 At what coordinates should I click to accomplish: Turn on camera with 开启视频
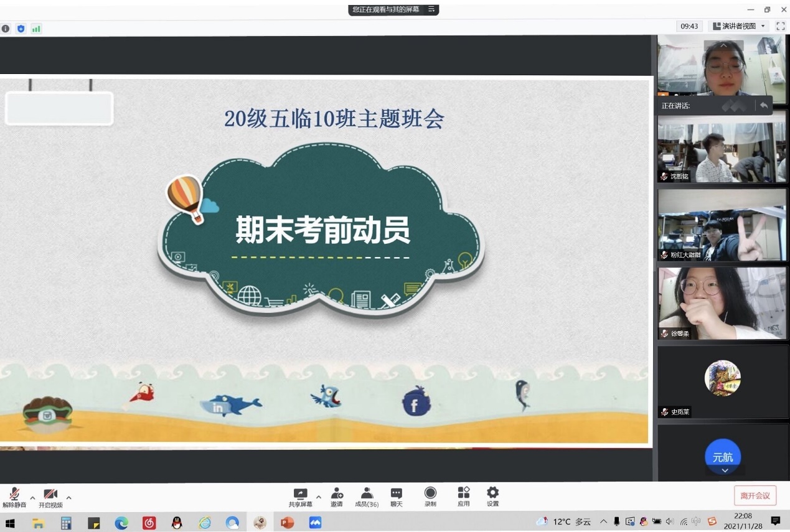coord(50,497)
